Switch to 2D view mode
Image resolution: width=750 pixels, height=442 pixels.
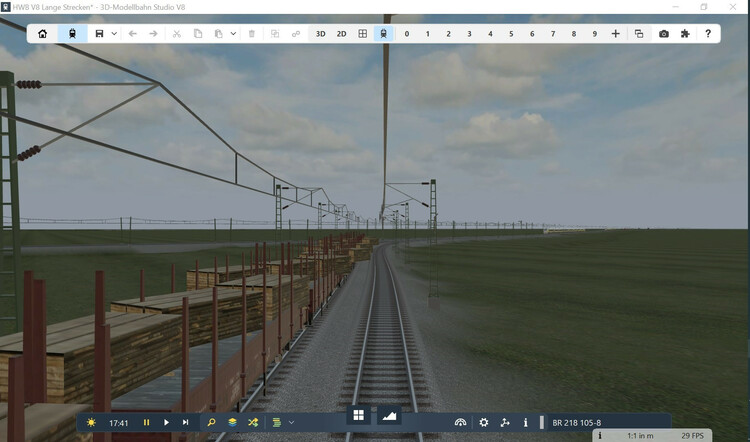(x=341, y=33)
